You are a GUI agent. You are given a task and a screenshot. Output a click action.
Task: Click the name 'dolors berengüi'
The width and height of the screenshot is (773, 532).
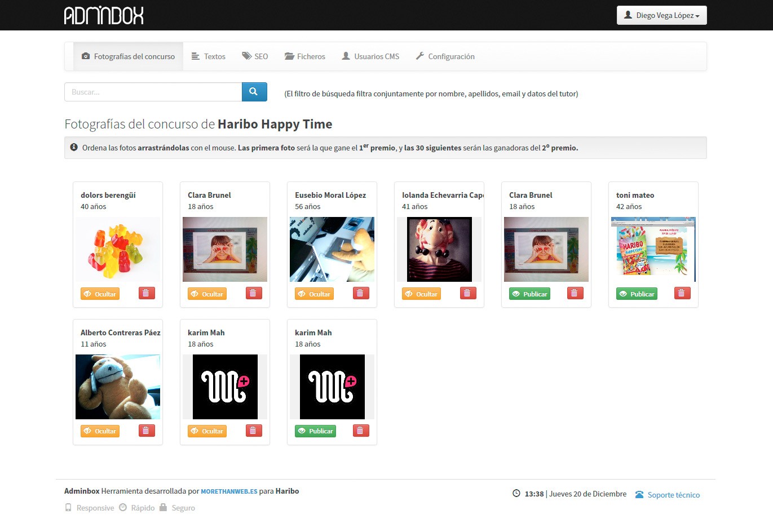point(108,195)
